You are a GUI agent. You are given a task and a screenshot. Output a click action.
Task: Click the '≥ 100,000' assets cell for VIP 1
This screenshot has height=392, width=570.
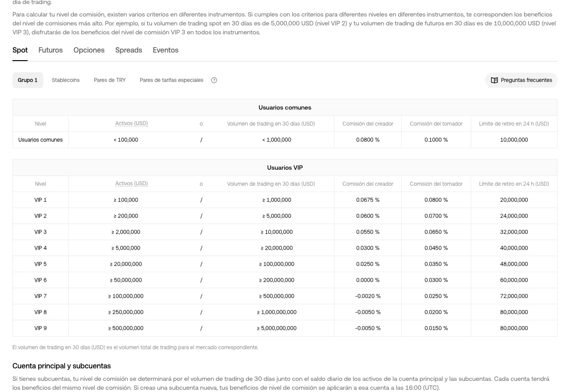pos(126,200)
